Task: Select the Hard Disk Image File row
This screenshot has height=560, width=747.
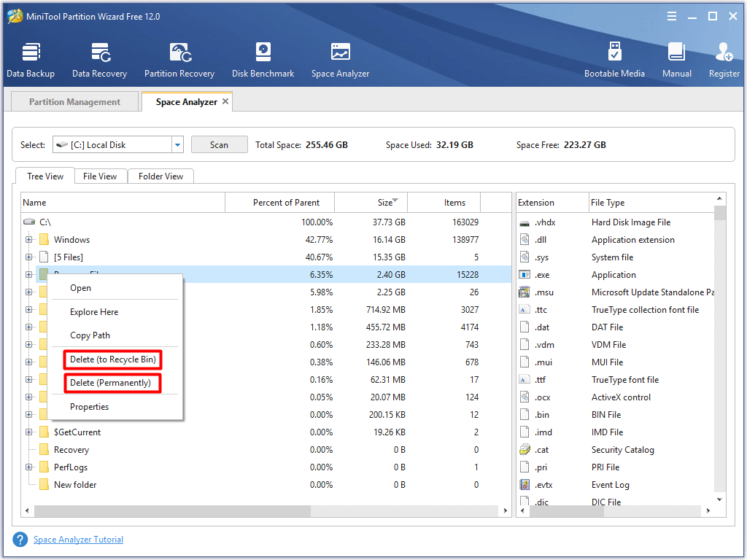Action: (x=616, y=222)
